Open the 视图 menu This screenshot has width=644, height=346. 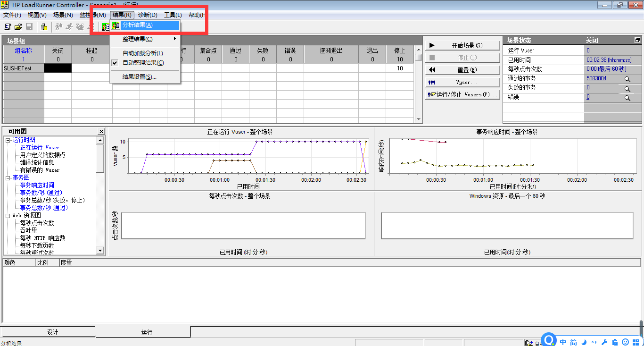click(x=37, y=15)
